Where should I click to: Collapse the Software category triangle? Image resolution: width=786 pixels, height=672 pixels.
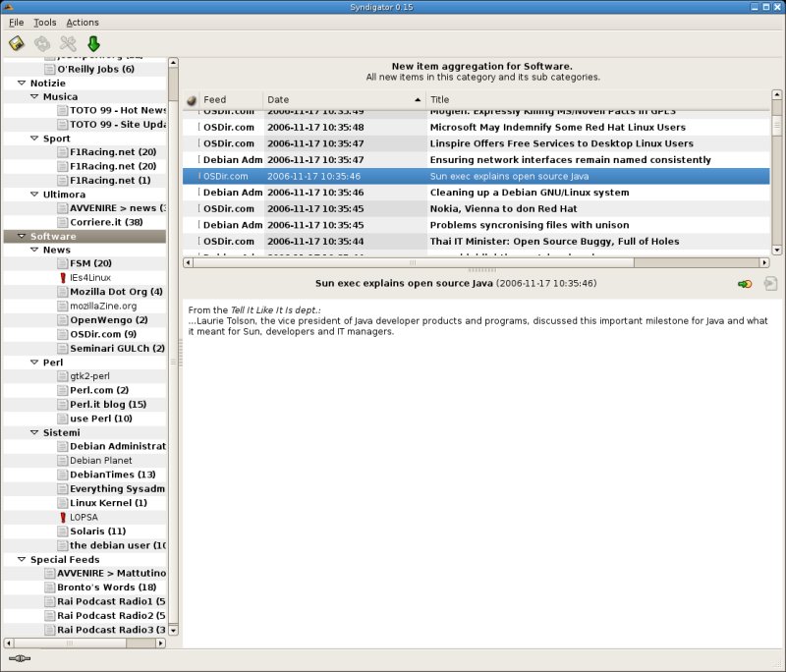pos(22,236)
